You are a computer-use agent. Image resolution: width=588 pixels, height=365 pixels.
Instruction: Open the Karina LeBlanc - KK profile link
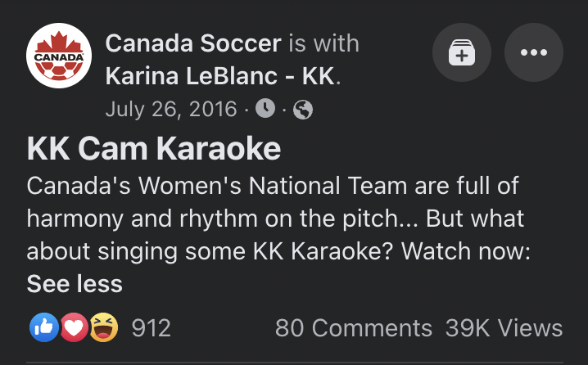tap(221, 77)
